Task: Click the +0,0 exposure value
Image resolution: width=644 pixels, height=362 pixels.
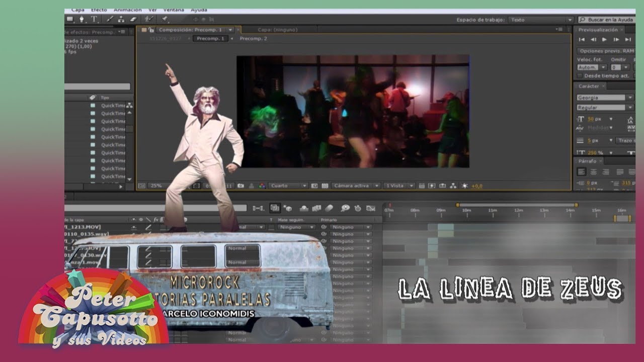Action: [x=476, y=186]
